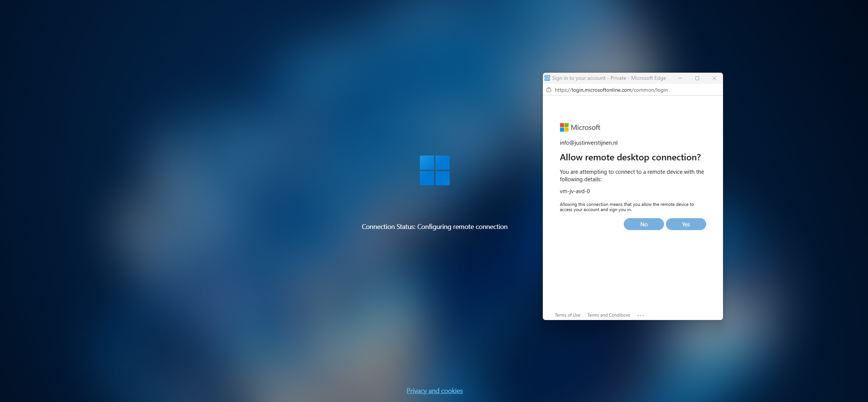The width and height of the screenshot is (868, 402).
Task: Open Terms and Conditions link
Action: click(608, 315)
